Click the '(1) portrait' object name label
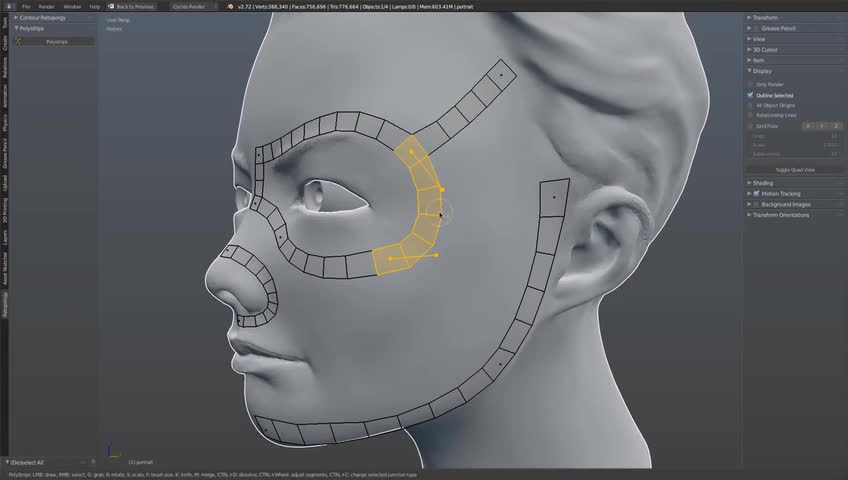The width and height of the screenshot is (848, 480). tap(141, 462)
